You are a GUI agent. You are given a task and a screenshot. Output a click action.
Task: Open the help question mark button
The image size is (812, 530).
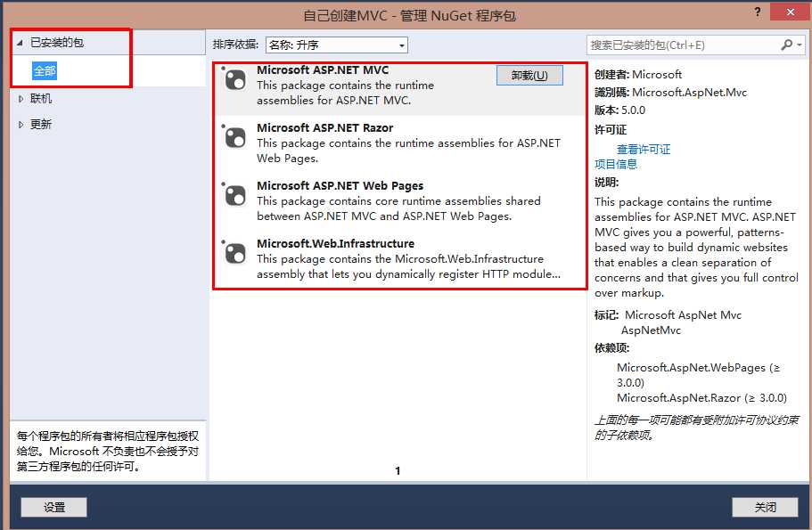pyautogui.click(x=757, y=12)
